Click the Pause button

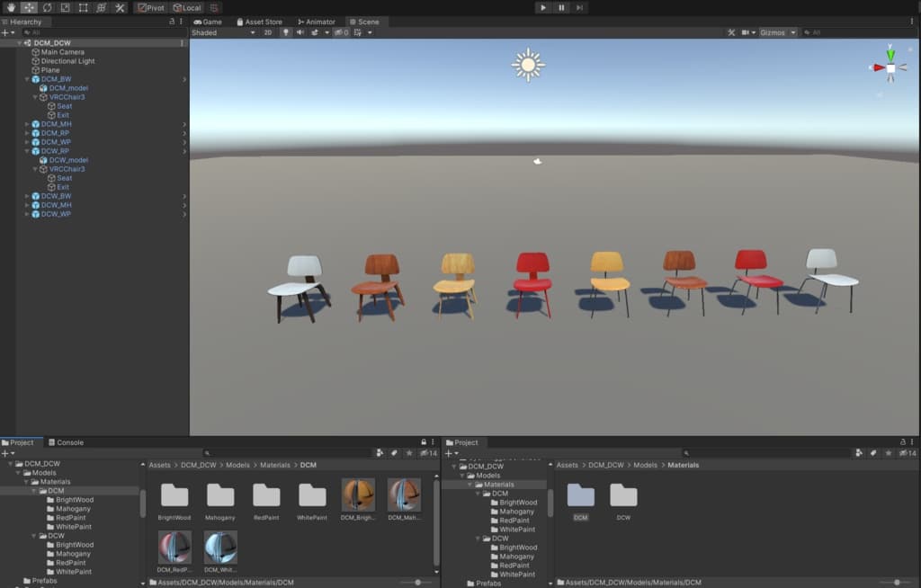tap(561, 7)
